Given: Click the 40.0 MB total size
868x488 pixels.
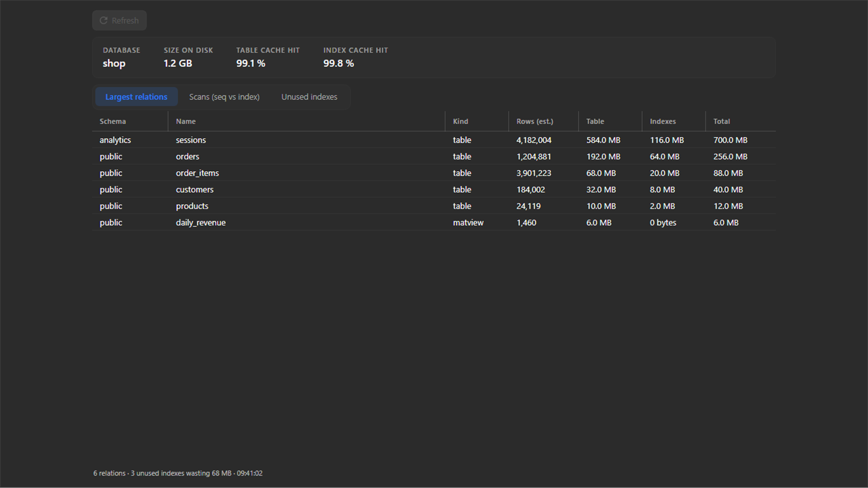Looking at the screenshot, I should click(x=728, y=190).
